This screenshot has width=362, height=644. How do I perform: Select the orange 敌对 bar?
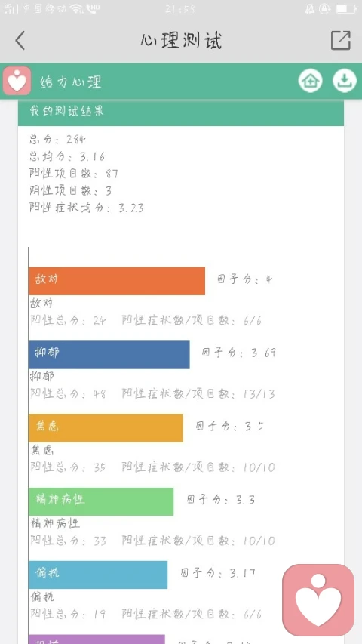117,281
